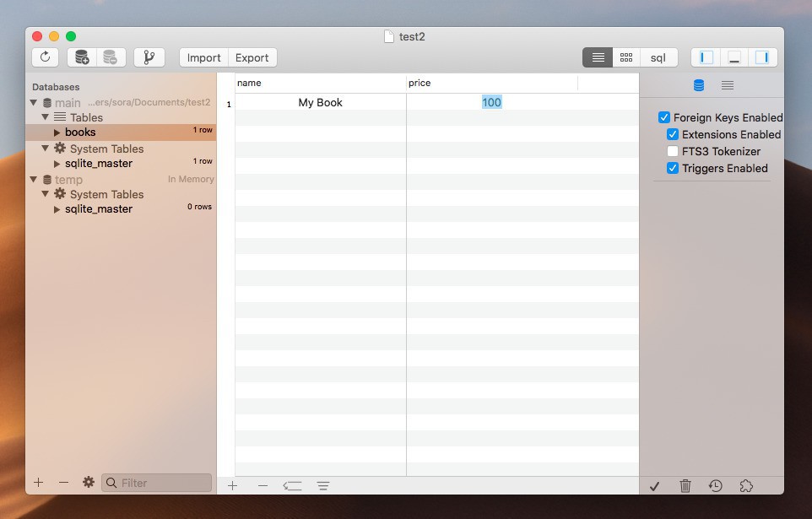The image size is (812, 519).
Task: Click the extensions puzzle piece icon
Action: pyautogui.click(x=745, y=485)
